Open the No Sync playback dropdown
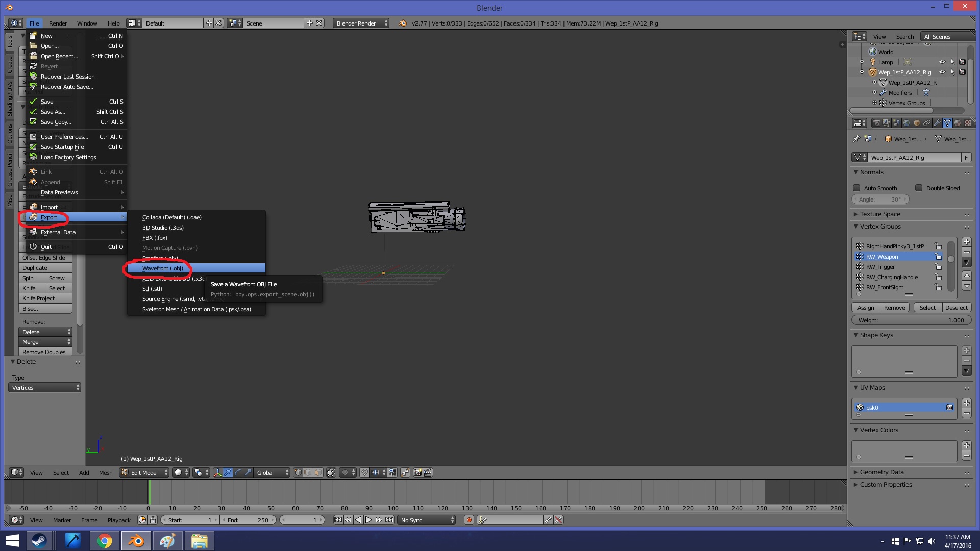 [x=427, y=520]
